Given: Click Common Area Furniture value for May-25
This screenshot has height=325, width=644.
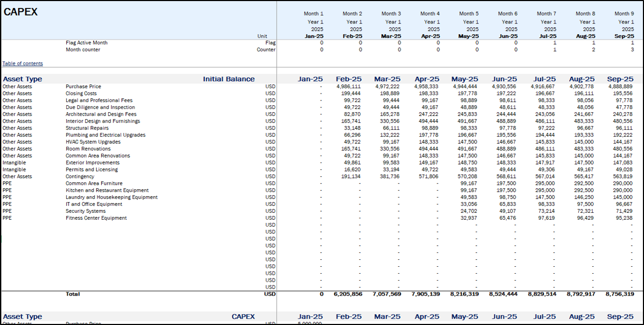Looking at the screenshot, I should 468,183.
